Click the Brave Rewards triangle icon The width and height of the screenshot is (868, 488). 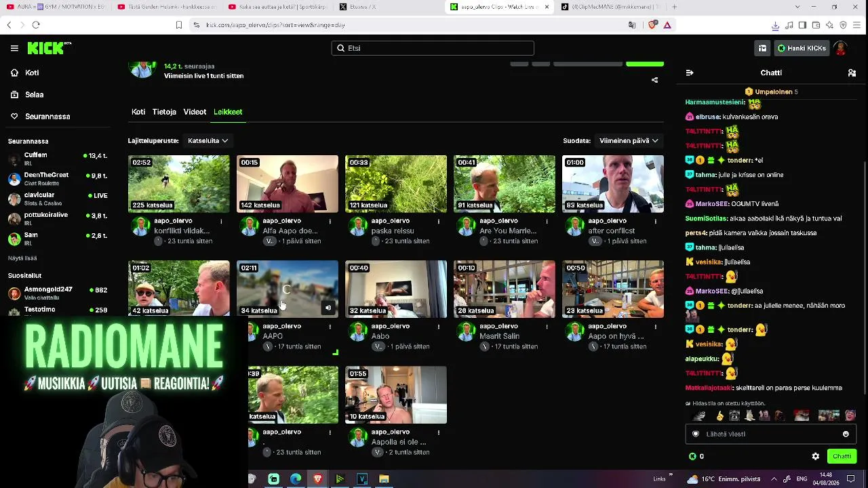point(667,25)
